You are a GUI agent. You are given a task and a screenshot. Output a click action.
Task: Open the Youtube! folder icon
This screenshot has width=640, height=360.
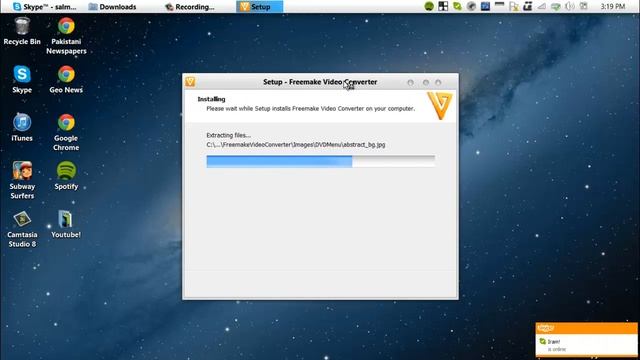click(66, 224)
